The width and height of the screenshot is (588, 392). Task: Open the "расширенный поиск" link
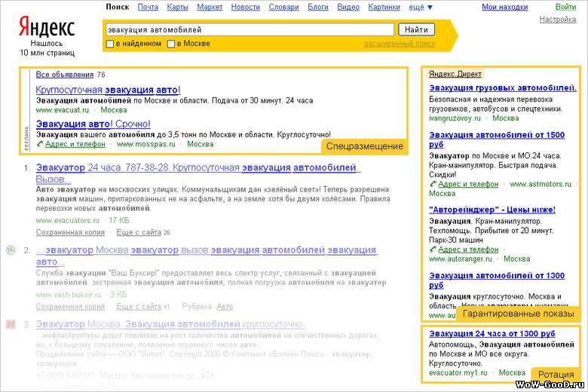point(400,44)
